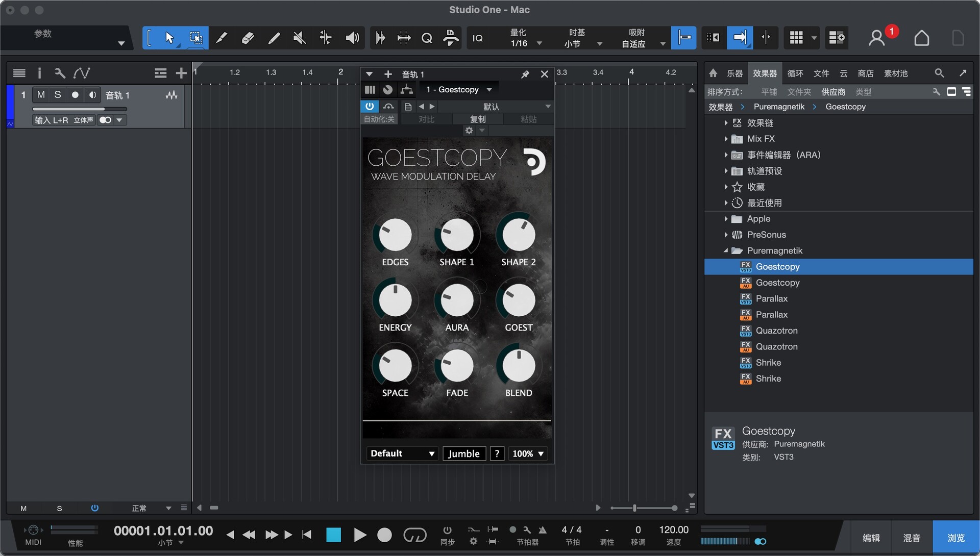Screen dimensions: 980x556
Task: Open 编辑 edit view
Action: point(871,538)
